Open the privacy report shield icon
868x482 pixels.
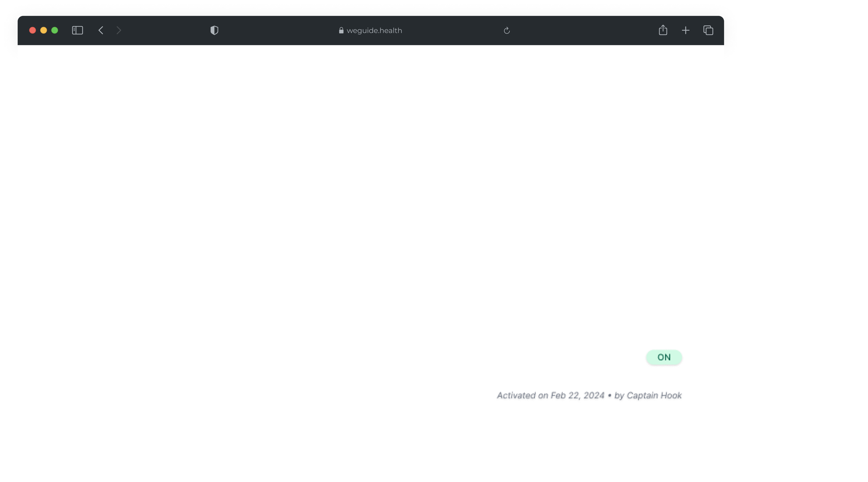click(214, 30)
